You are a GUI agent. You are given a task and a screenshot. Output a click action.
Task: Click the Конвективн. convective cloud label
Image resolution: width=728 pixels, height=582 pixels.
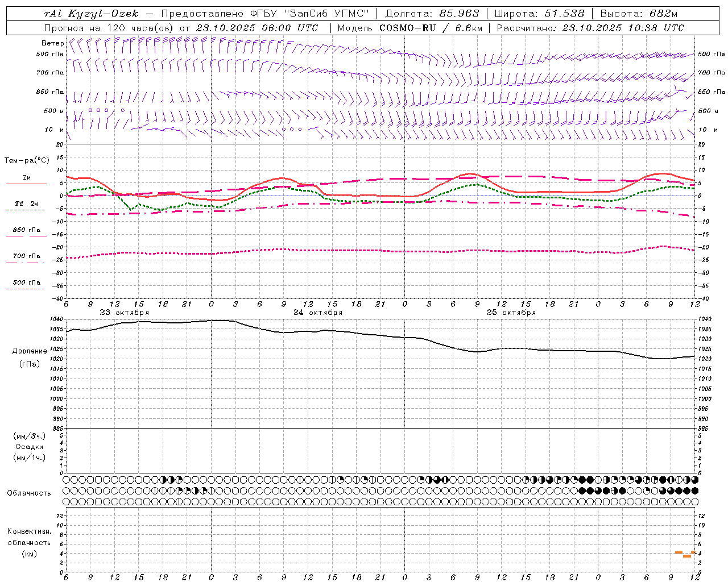point(30,531)
